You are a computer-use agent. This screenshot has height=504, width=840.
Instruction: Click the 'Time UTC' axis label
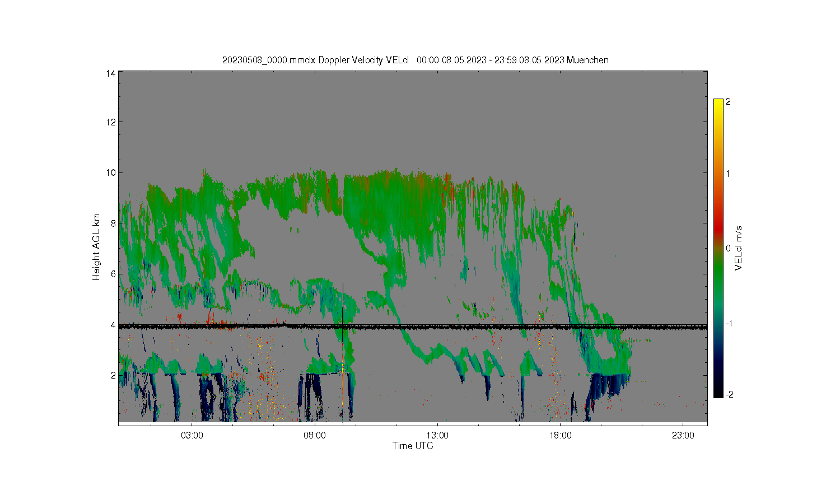413,446
